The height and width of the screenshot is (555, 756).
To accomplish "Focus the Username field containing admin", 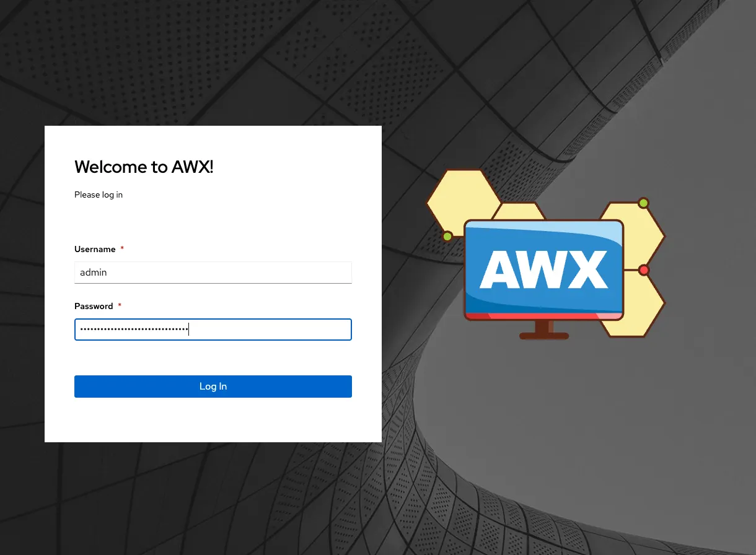I will pyautogui.click(x=213, y=273).
